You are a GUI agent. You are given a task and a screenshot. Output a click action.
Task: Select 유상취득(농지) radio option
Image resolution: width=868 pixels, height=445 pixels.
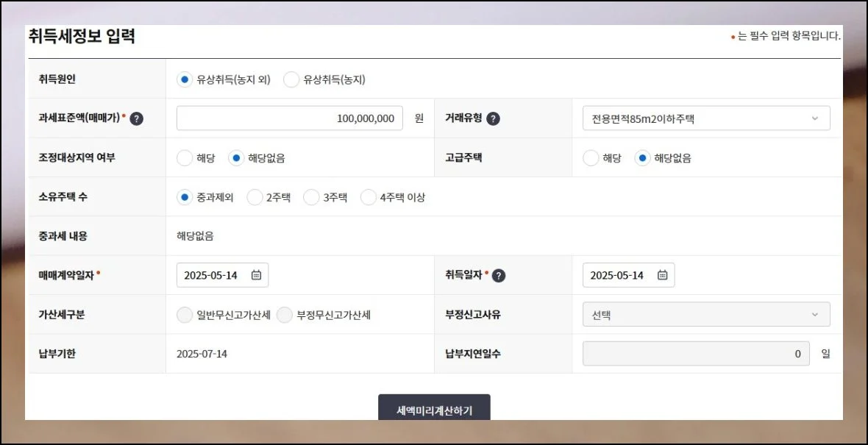(x=292, y=79)
